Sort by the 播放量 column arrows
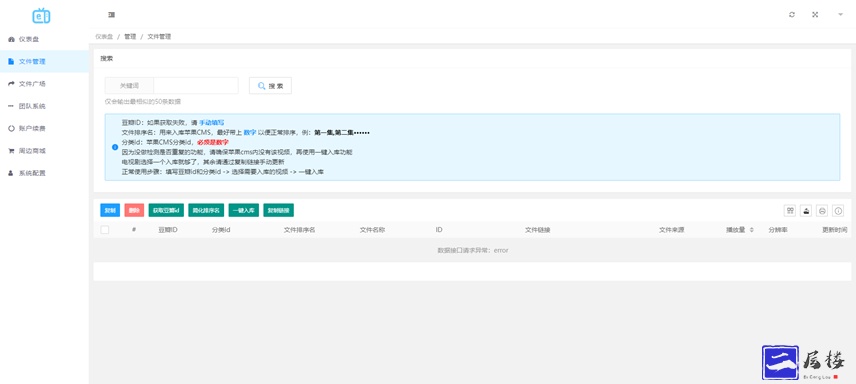856x384 pixels. point(752,230)
